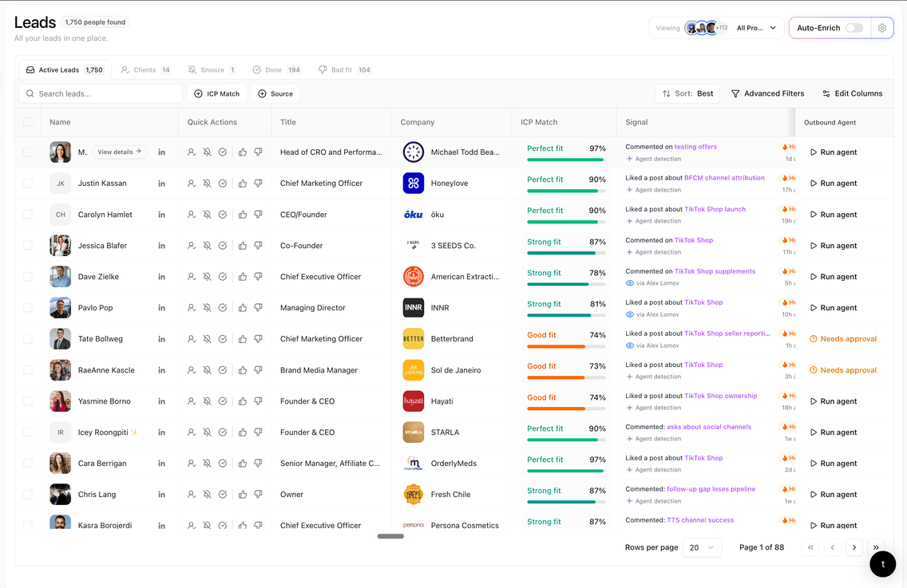Image resolution: width=907 pixels, height=588 pixels.
Task: Toggle the Auto-Enrich switch
Action: (854, 28)
